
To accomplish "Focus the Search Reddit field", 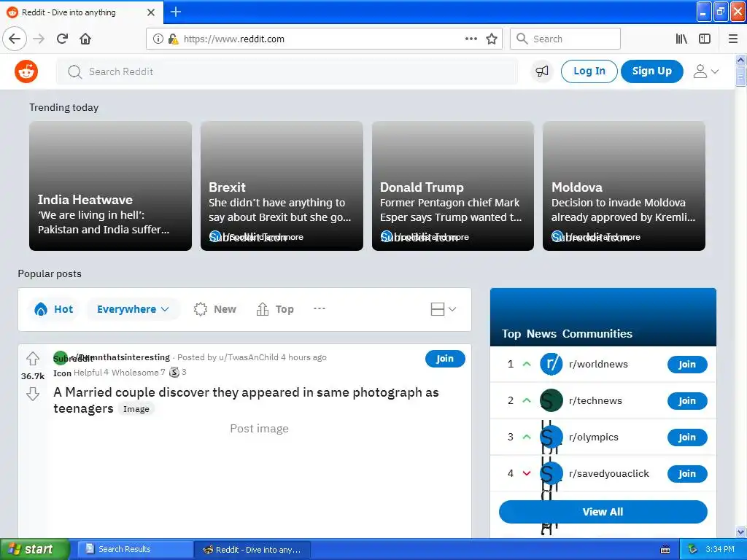I will click(287, 71).
